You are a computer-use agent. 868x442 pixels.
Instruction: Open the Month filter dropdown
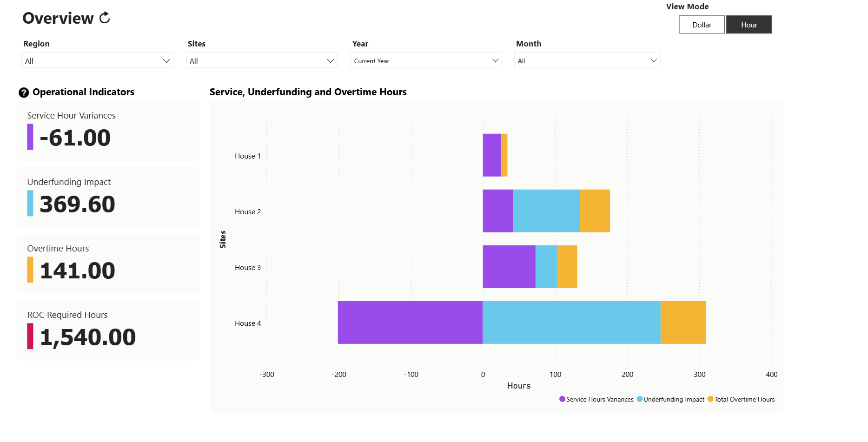[587, 60]
